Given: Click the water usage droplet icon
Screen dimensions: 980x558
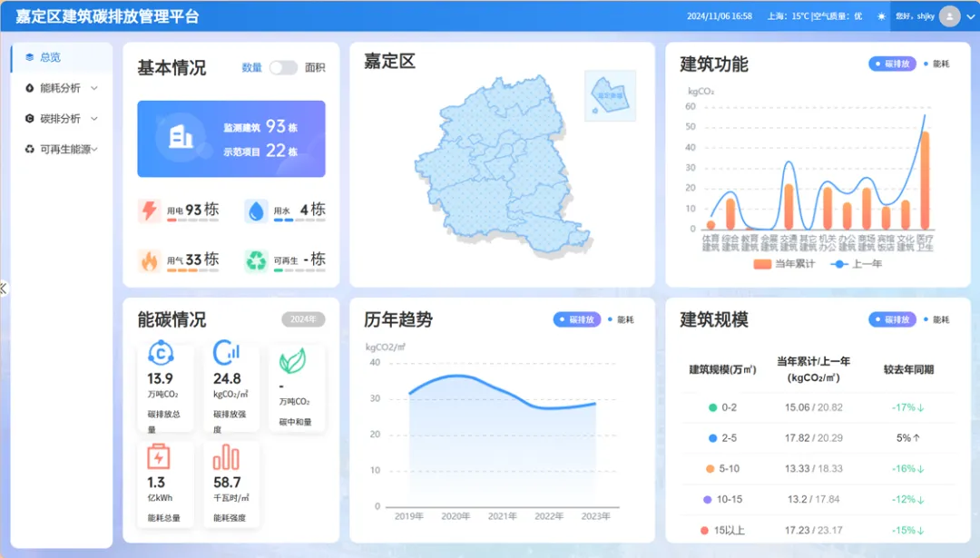Looking at the screenshot, I should tap(257, 210).
